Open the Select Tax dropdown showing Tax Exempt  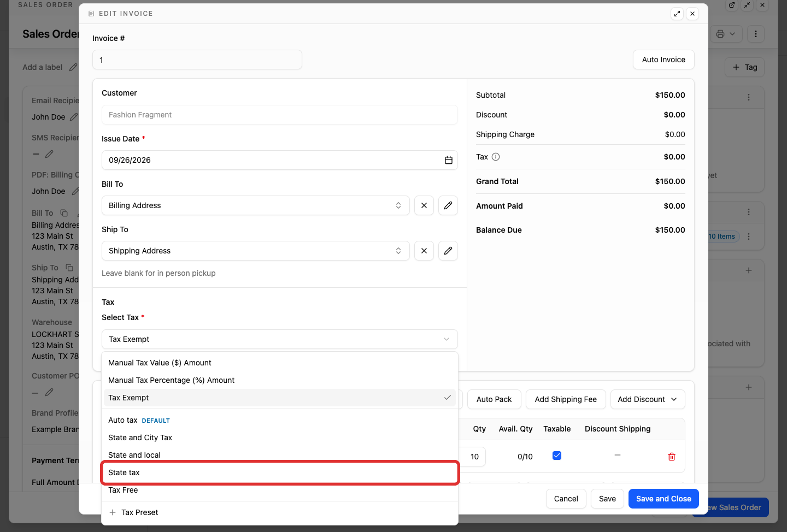[x=280, y=339]
